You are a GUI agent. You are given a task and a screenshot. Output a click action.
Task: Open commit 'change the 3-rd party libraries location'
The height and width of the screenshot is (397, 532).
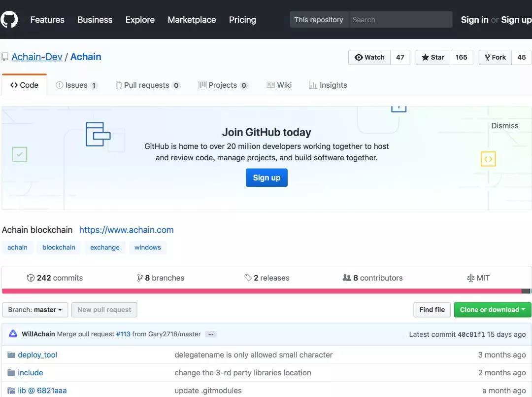pyautogui.click(x=242, y=372)
